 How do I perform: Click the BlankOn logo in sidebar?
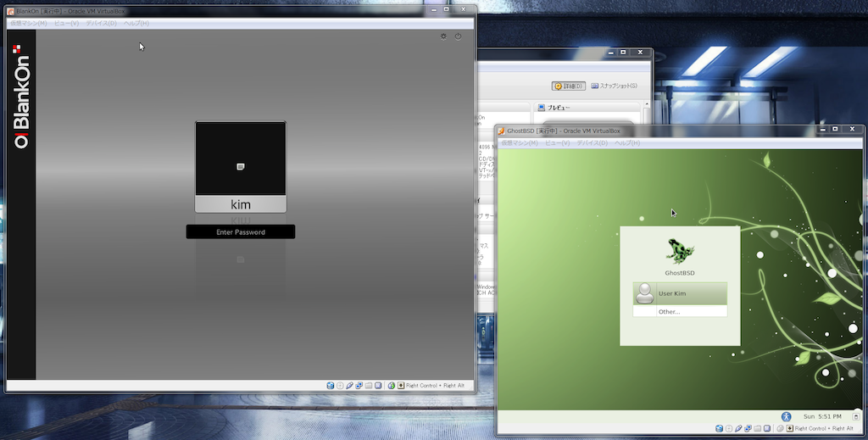[21, 97]
